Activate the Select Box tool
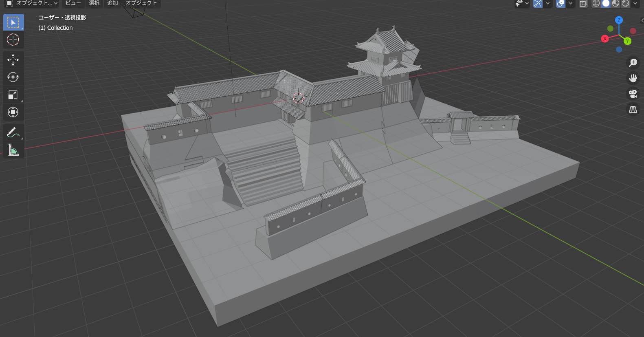Image resolution: width=644 pixels, height=337 pixels. [13, 22]
